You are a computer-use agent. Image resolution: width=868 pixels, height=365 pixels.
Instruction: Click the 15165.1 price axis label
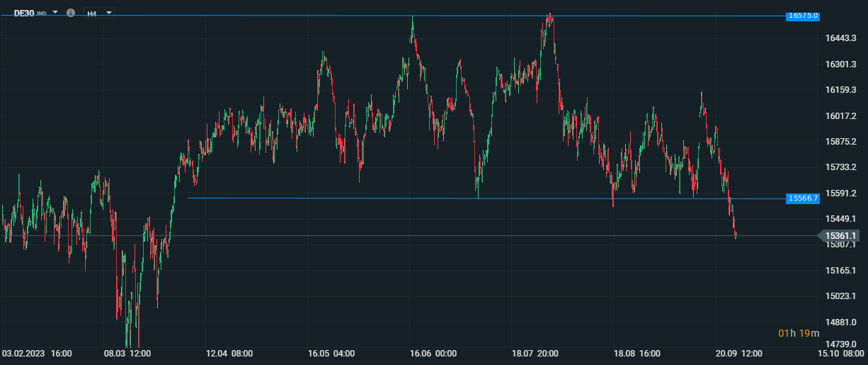[x=842, y=270]
